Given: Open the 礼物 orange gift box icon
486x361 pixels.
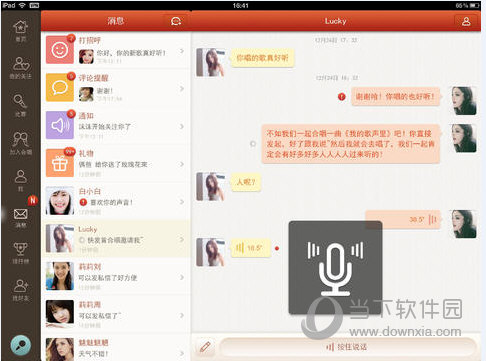Looking at the screenshot, I should pos(60,163).
